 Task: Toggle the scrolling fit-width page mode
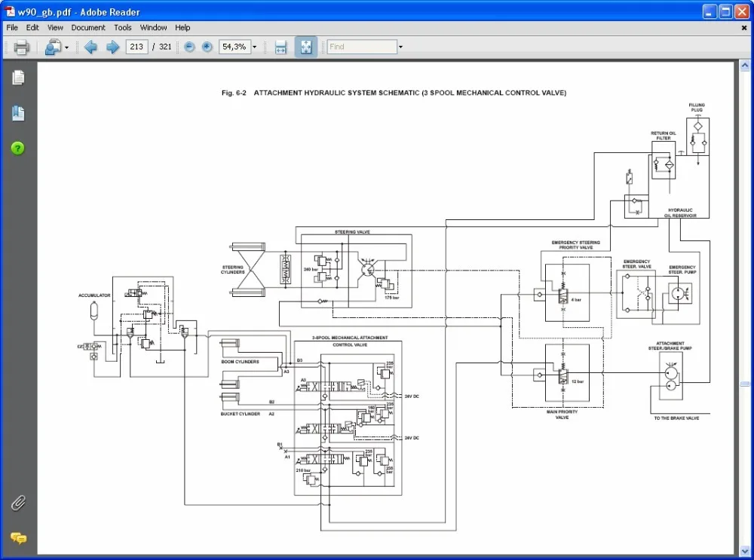tap(280, 47)
